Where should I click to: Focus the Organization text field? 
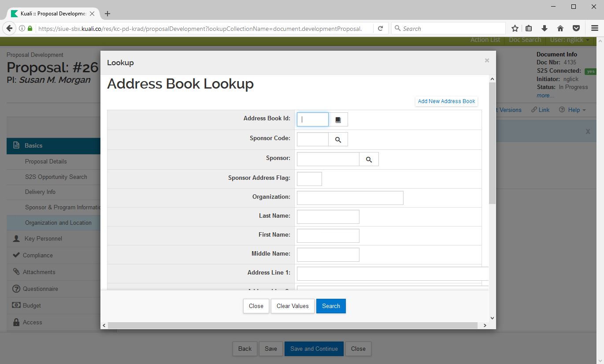[x=350, y=198]
